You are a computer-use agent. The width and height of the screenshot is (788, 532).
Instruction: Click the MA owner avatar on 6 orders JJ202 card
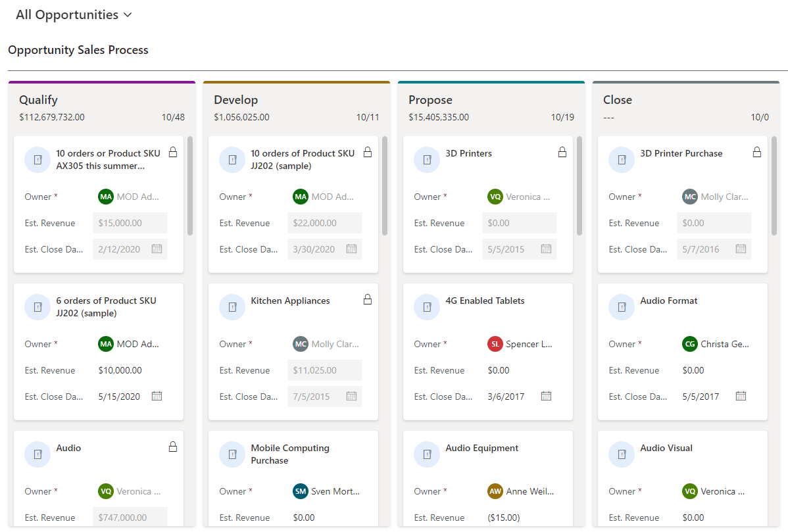[x=106, y=344]
